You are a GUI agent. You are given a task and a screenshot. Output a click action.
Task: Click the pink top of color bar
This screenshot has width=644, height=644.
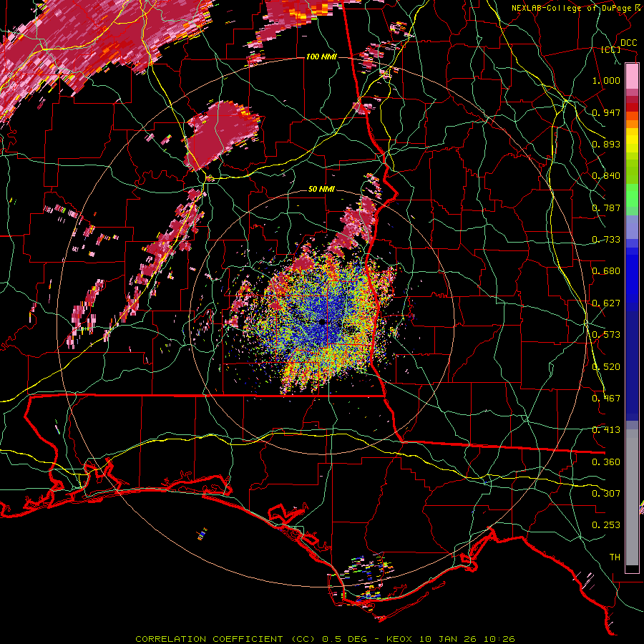coord(632,77)
